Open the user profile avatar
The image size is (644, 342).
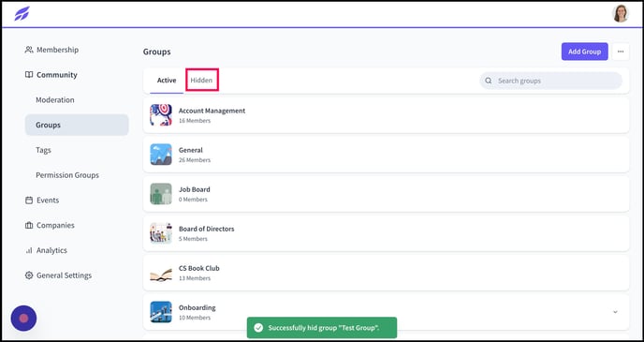coord(621,13)
